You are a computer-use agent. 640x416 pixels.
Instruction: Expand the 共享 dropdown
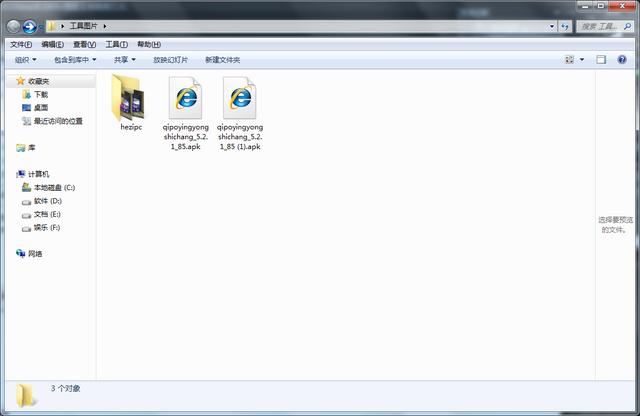[124, 60]
